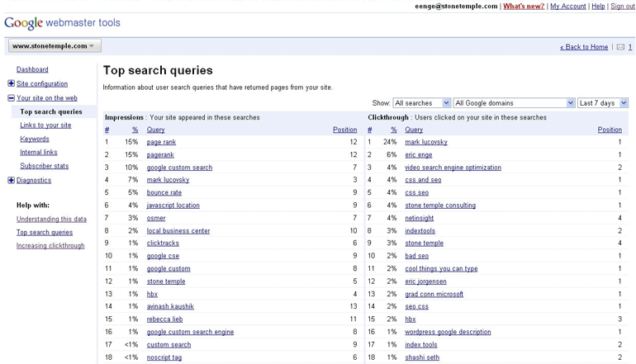The width and height of the screenshot is (636, 364).
Task: Open the 'noscript tag' query link
Action: point(164,357)
